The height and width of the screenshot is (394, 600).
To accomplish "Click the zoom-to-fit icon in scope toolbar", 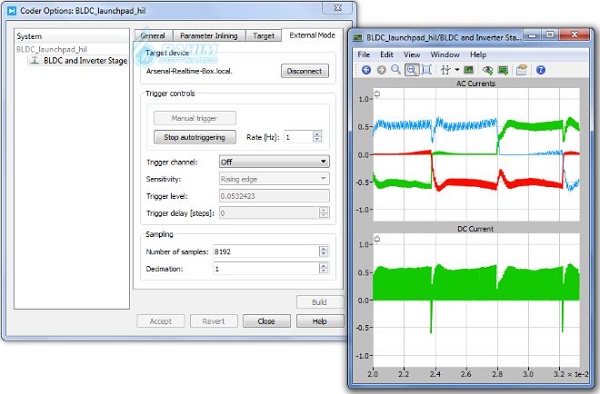I will click(427, 70).
